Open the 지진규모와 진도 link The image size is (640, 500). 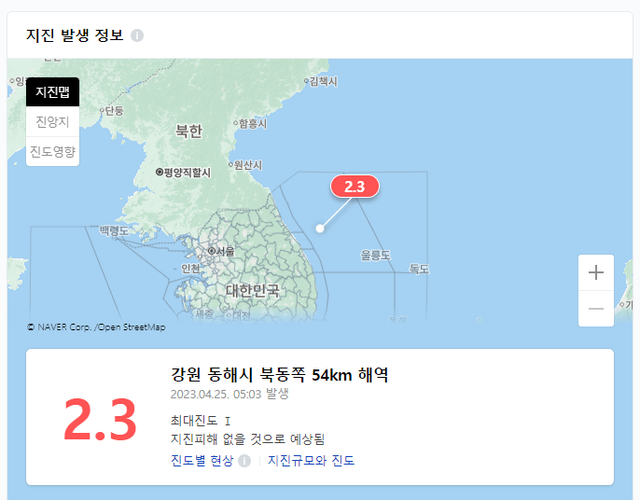pyautogui.click(x=311, y=460)
